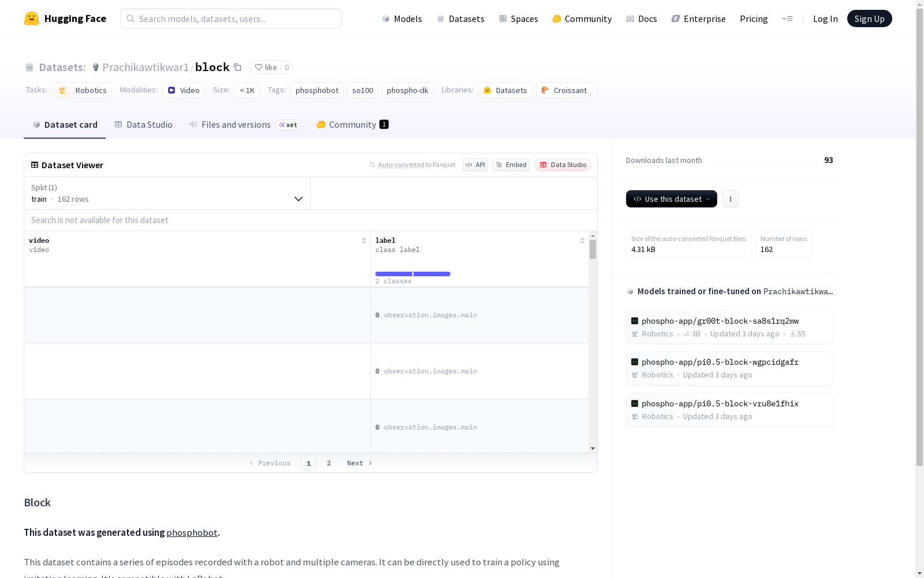
Task: Select the Croissant library tag
Action: (564, 90)
